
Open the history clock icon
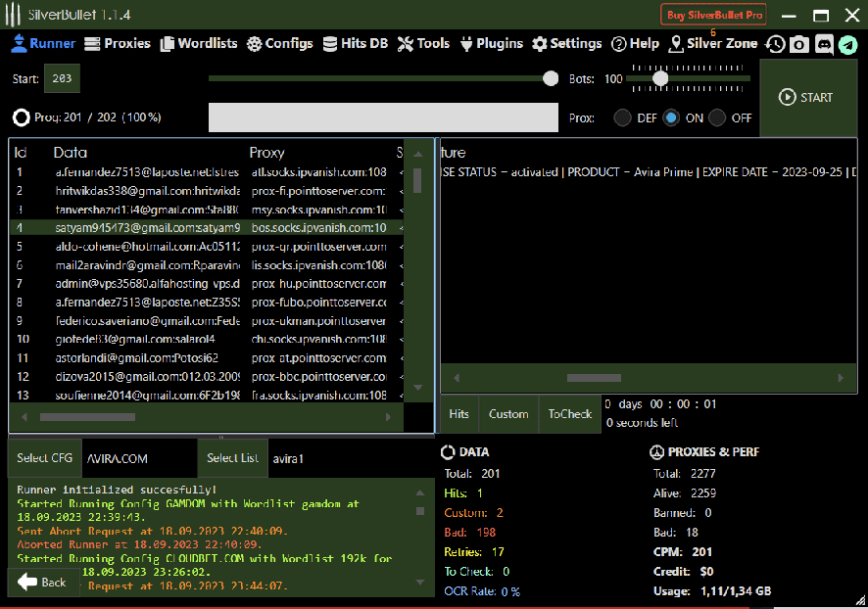click(775, 44)
